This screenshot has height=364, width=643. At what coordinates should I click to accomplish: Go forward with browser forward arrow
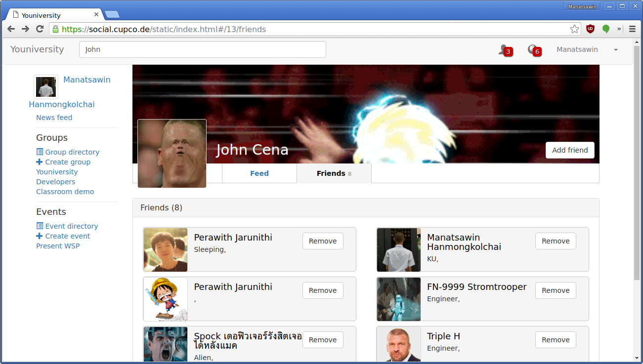click(25, 29)
